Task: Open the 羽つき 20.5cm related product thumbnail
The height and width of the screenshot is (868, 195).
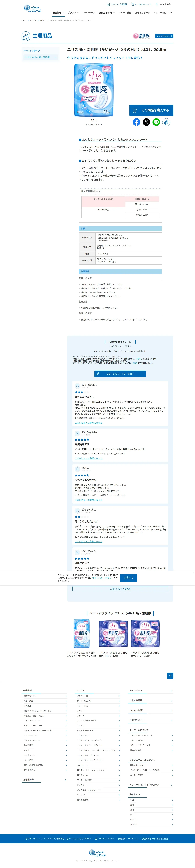Action: pyautogui.click(x=82, y=633)
